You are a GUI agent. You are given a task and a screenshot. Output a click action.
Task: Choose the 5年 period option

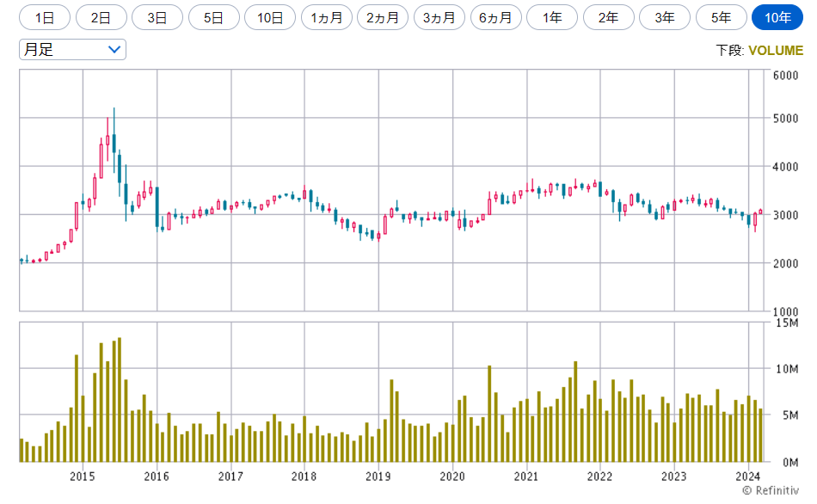721,17
